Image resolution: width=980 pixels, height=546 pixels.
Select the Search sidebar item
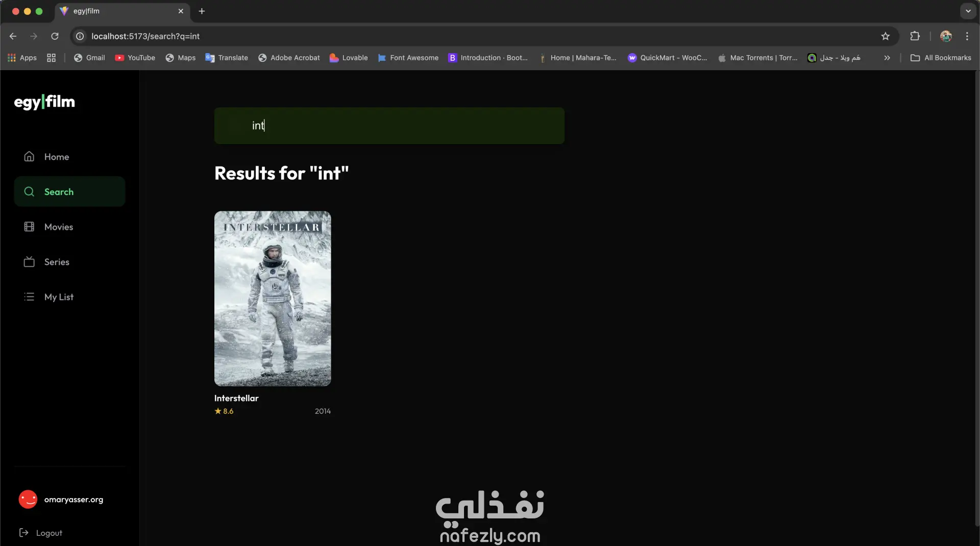[69, 192]
